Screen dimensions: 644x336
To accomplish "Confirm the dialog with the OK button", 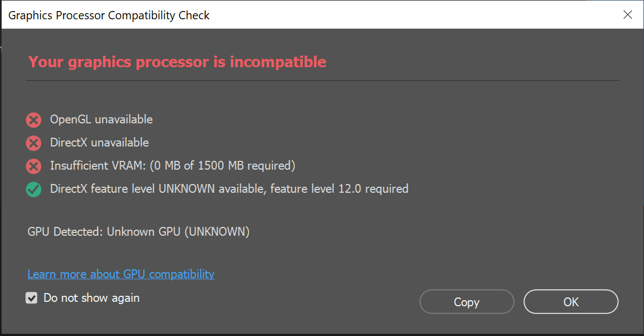I will (x=571, y=302).
